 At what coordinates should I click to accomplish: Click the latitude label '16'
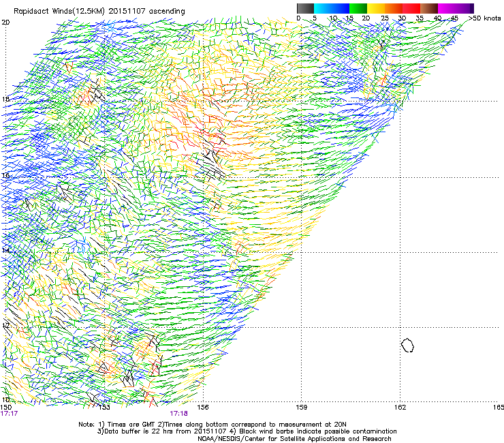click(x=5, y=175)
